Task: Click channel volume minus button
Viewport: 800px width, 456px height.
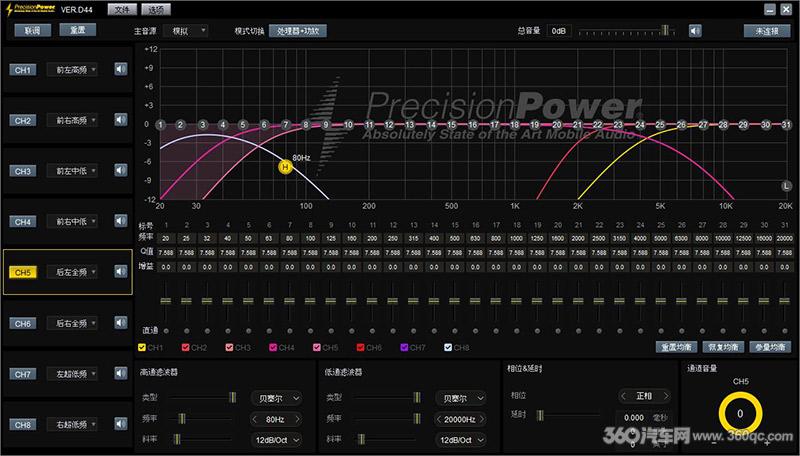Action: point(713,443)
